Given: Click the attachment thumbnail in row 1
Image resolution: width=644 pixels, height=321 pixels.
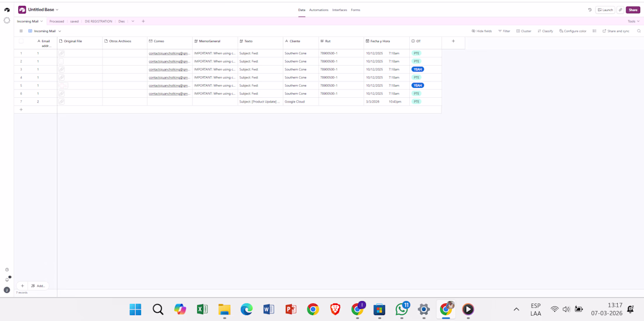Looking at the screenshot, I should [x=61, y=53].
